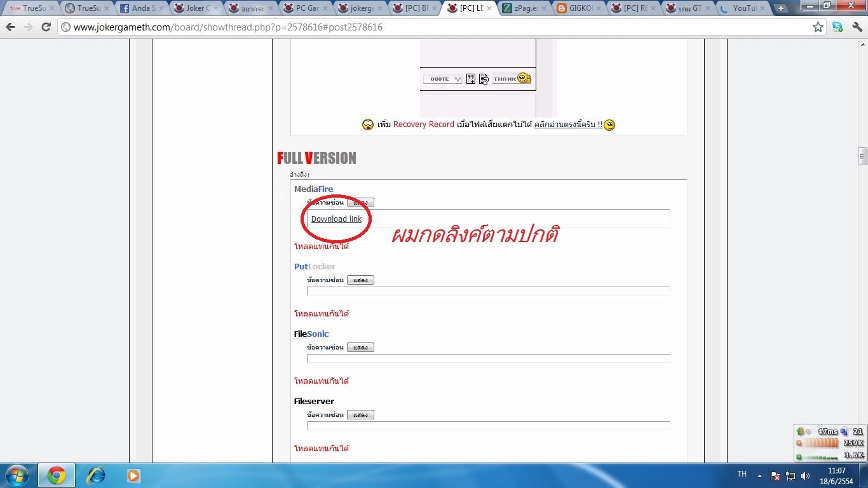Open a new tab with the plus button

pyautogui.click(x=781, y=8)
